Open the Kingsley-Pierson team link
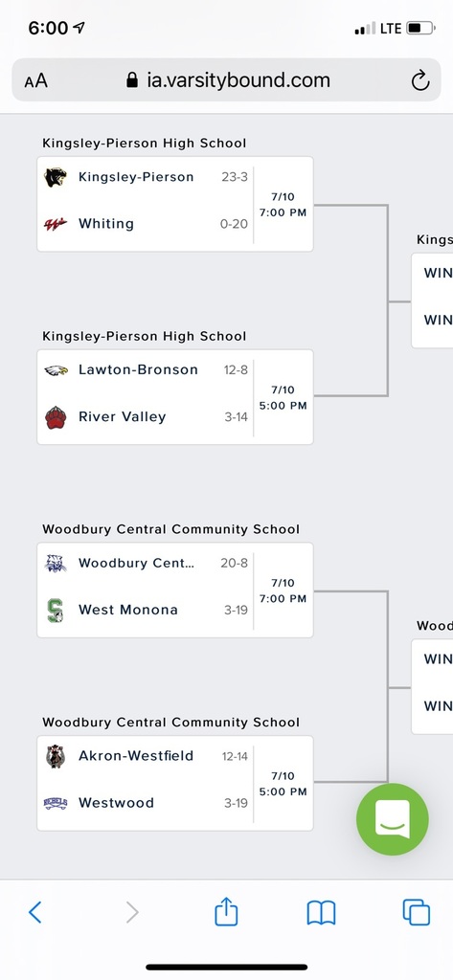 pyautogui.click(x=136, y=177)
